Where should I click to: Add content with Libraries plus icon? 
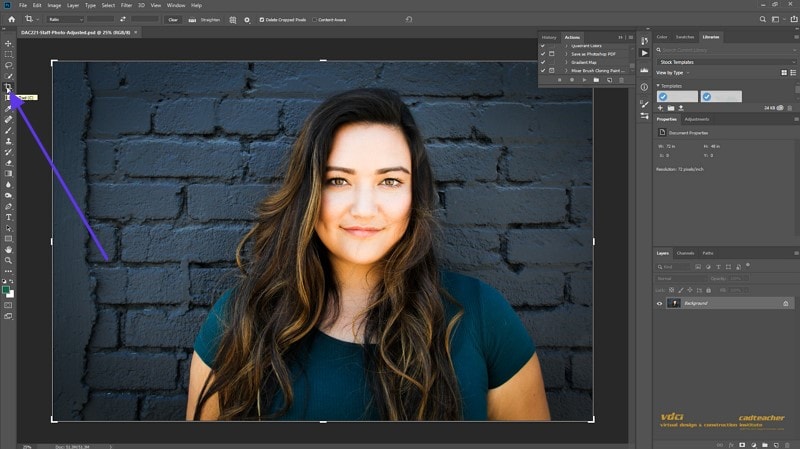pyautogui.click(x=660, y=108)
